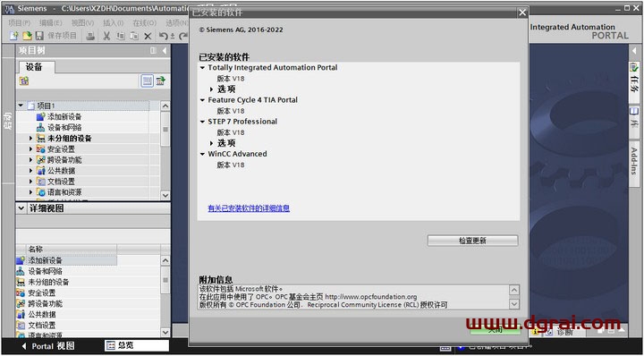
Task: Open the 视图(V) menu
Action: pyautogui.click(x=82, y=23)
